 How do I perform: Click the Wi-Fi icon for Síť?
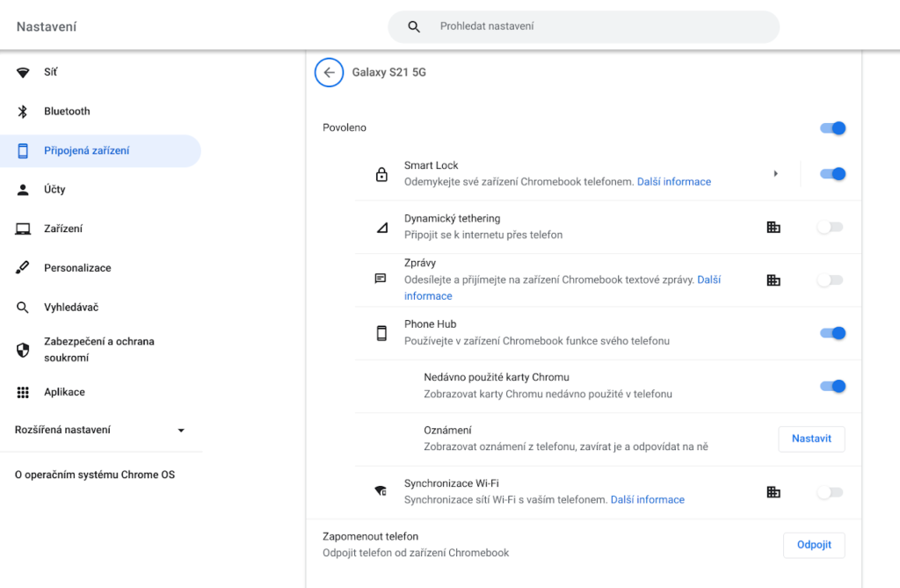(24, 73)
